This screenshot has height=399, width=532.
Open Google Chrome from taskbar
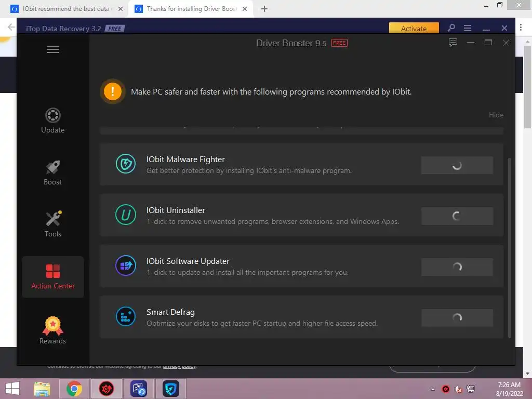(x=74, y=389)
